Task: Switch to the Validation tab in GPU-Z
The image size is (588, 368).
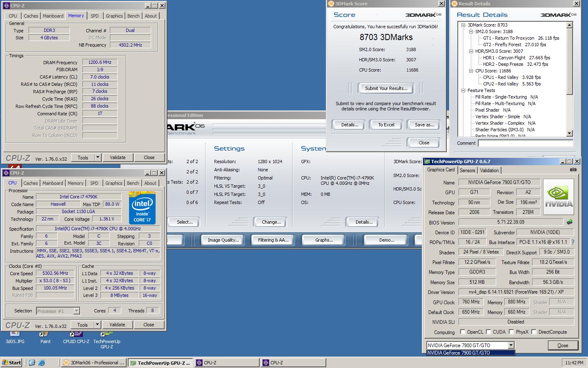Action: 489,171
